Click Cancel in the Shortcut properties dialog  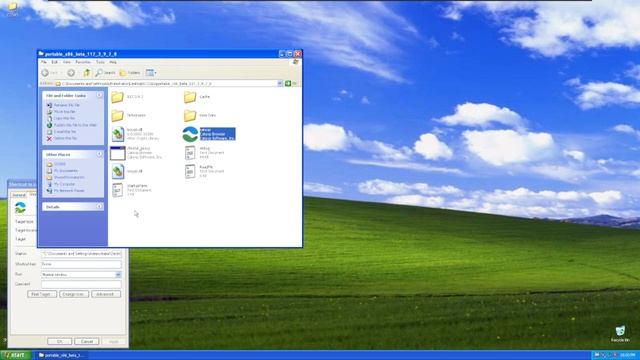point(87,341)
